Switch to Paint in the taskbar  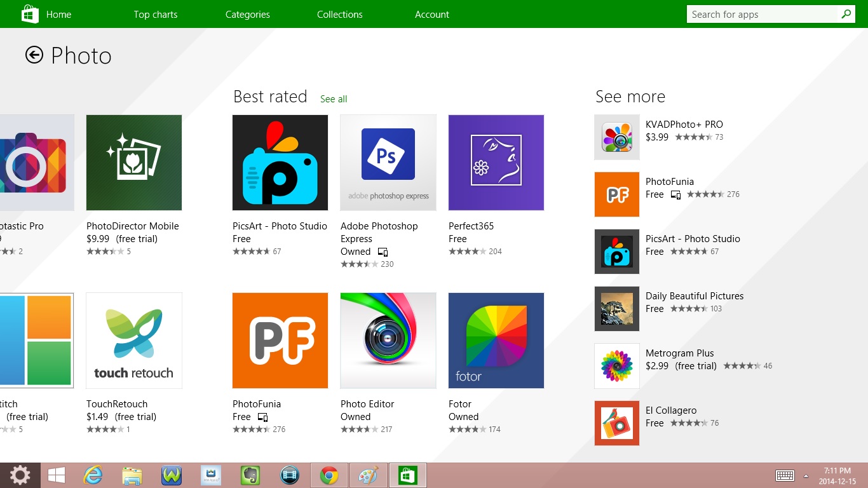pyautogui.click(x=368, y=475)
